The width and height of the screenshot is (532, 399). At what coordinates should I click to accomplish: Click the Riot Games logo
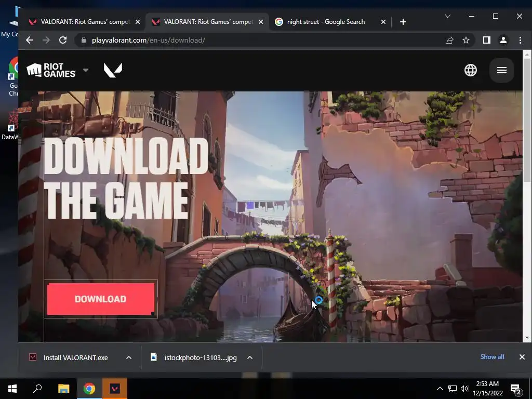[51, 70]
